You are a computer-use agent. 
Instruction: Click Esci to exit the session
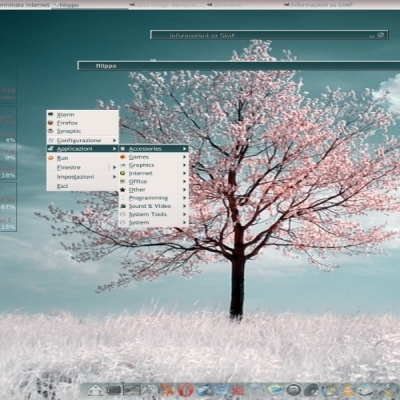(83, 186)
